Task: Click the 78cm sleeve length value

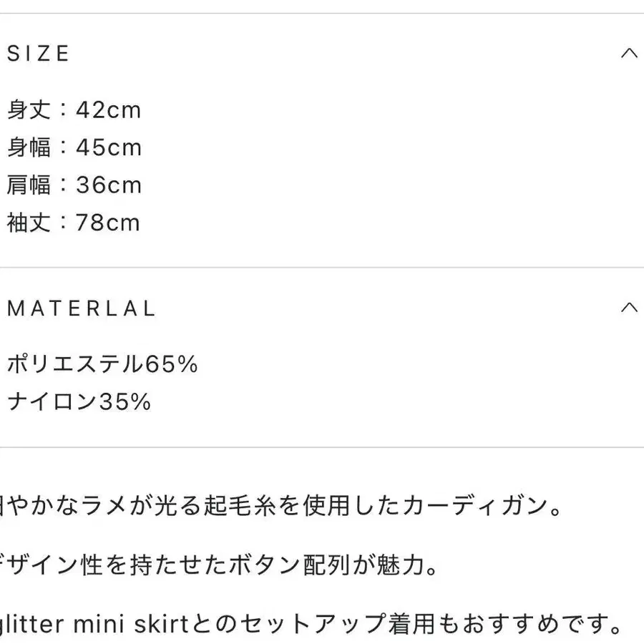Action: [x=108, y=223]
